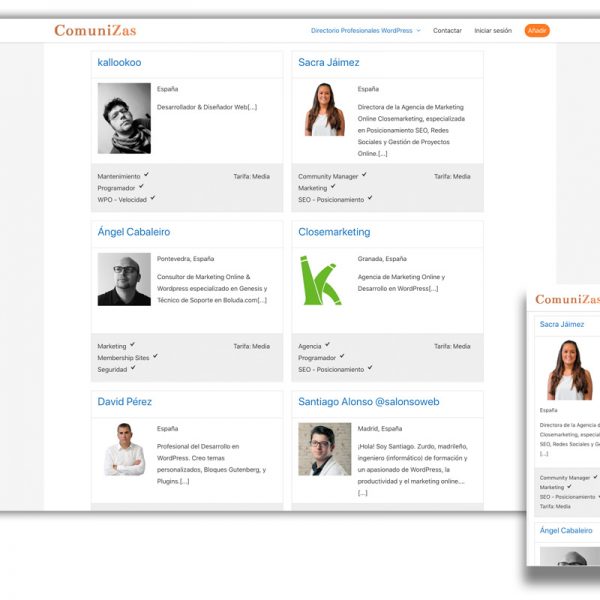The height and width of the screenshot is (600, 600).
Task: Click Tarifa: Media in mobile preview
Action: click(x=555, y=506)
